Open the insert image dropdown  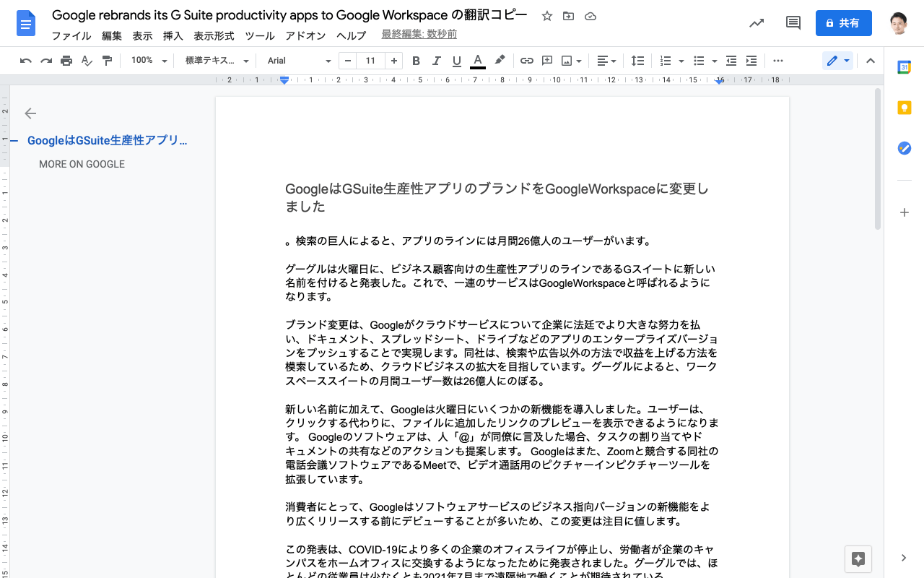(x=571, y=61)
